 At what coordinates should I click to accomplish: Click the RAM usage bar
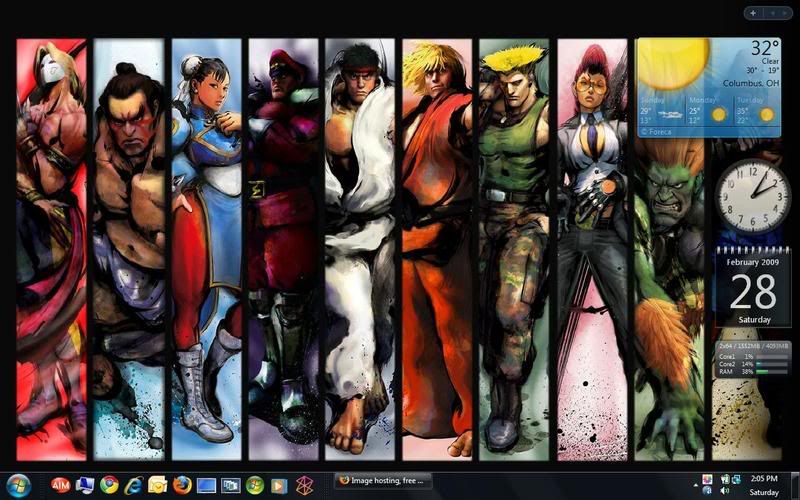(x=771, y=372)
